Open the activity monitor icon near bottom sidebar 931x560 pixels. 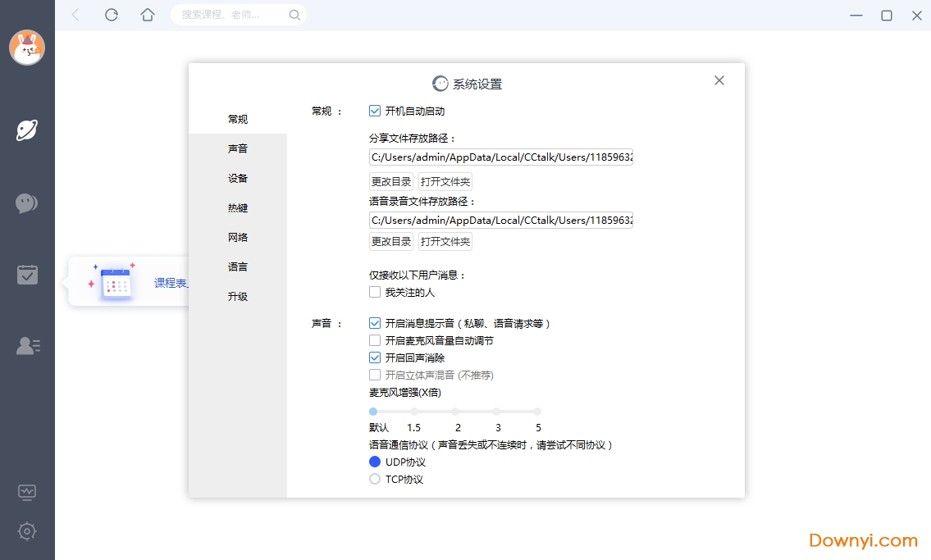27,492
